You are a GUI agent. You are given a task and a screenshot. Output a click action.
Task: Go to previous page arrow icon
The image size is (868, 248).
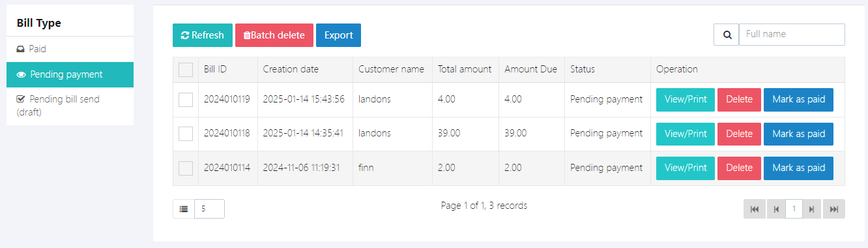click(x=776, y=209)
